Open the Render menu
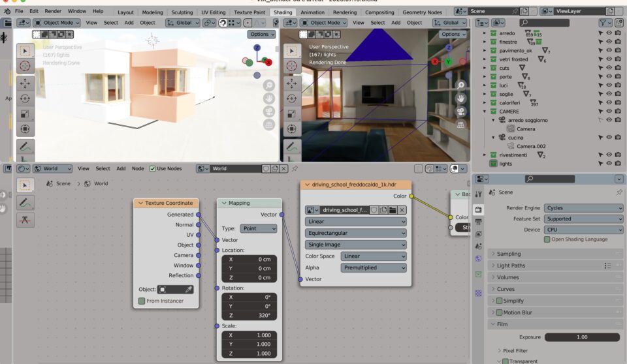Viewport: 627px width, 364px height. pos(54,11)
